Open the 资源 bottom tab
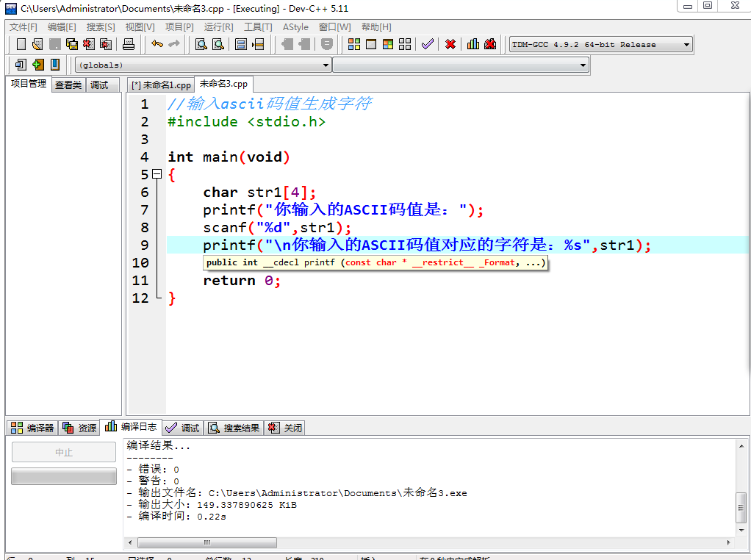This screenshot has width=751, height=560. (x=79, y=428)
